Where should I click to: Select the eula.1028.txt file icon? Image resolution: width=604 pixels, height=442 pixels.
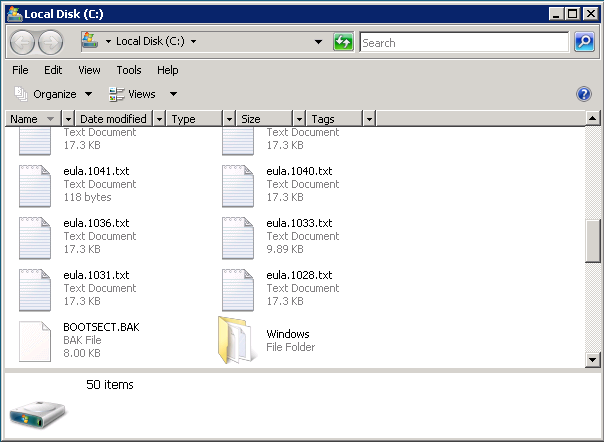coord(238,290)
